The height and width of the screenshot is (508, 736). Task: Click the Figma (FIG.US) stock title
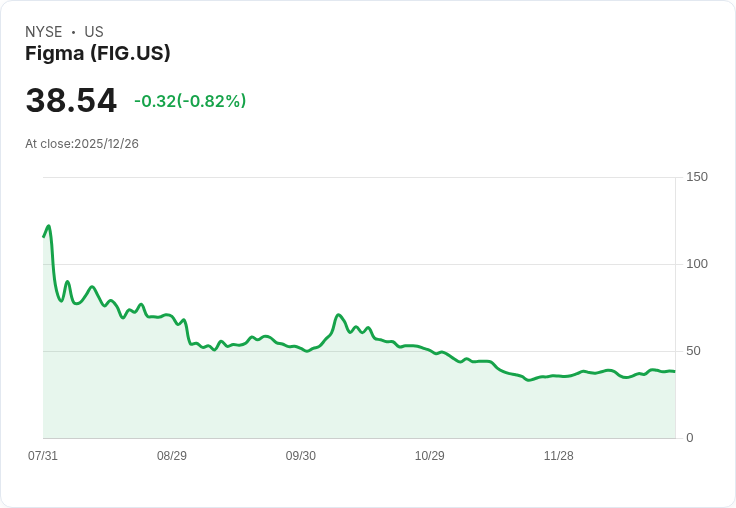[x=98, y=54]
